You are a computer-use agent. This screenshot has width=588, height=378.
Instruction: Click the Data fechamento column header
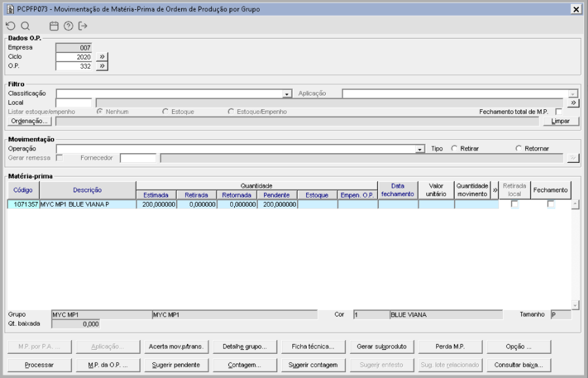[x=398, y=190]
